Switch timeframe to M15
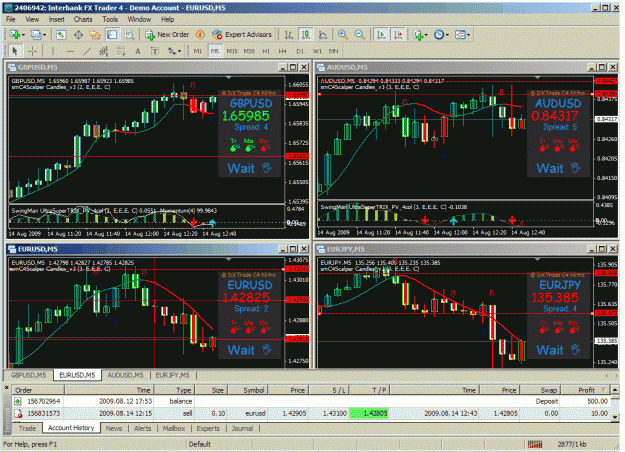The image size is (625, 452). [232, 51]
